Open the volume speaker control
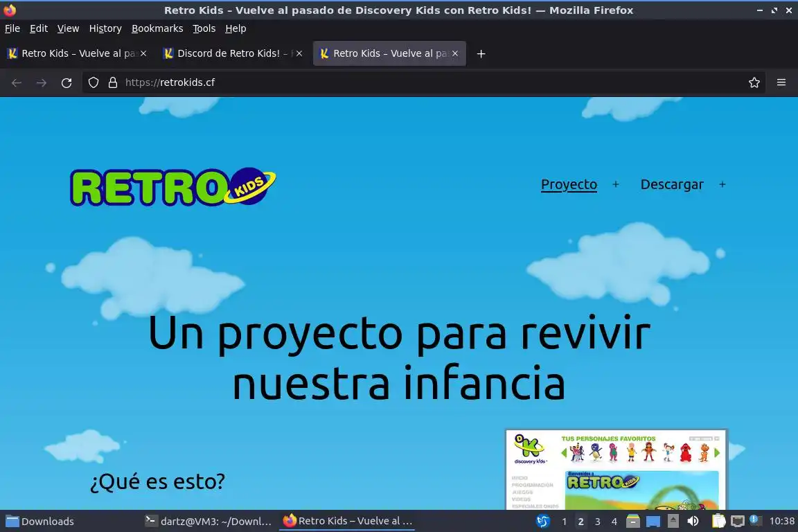 pyautogui.click(x=693, y=522)
